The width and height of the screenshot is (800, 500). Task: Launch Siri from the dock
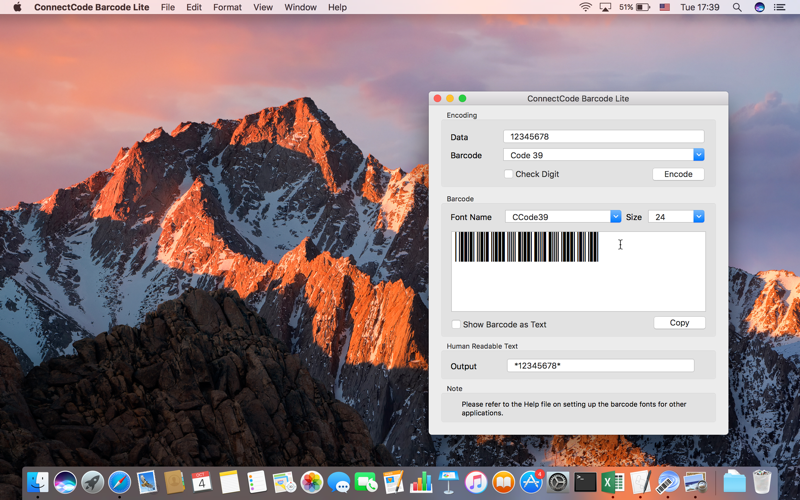[65, 482]
